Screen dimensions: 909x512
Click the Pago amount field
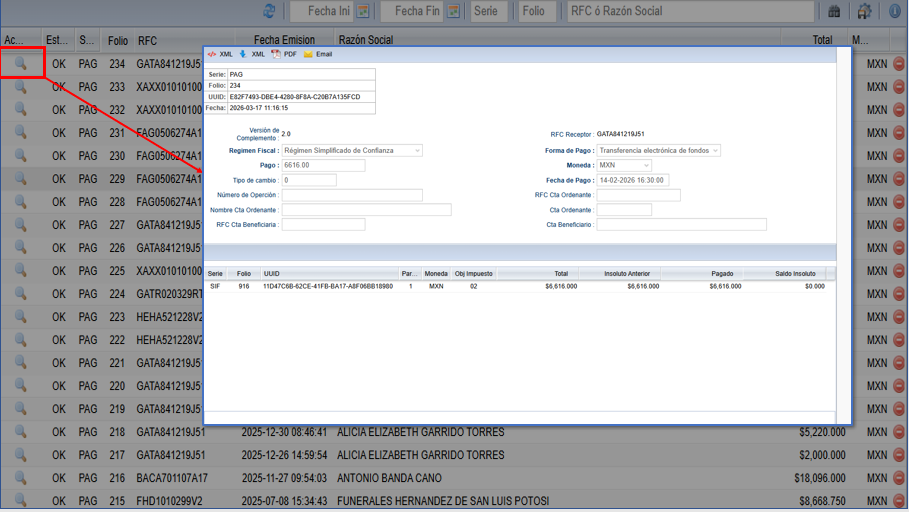click(323, 166)
